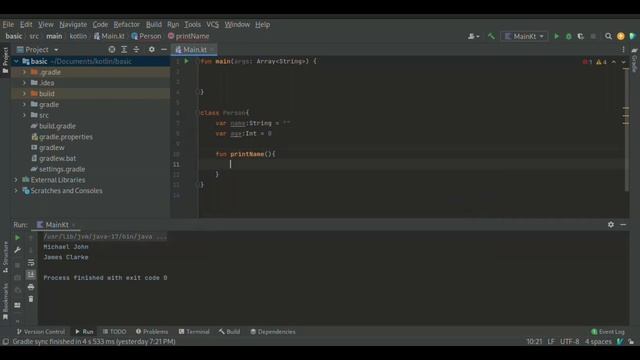Viewport: 640px width, 360px height.
Task: Expand the gradle folder
Action: point(24,104)
